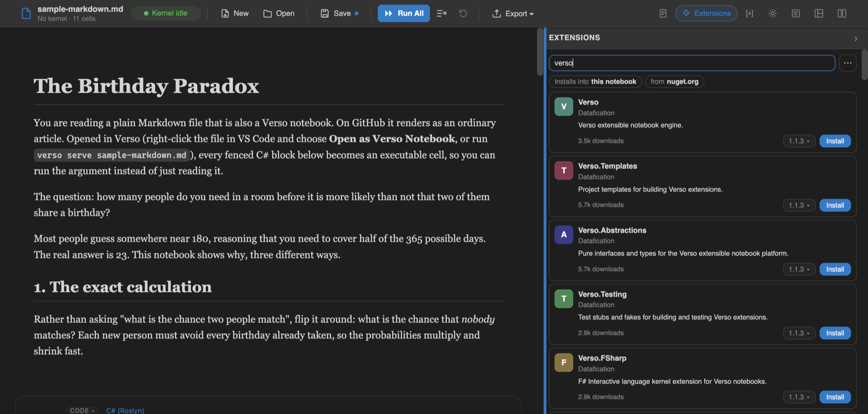Select the notebook layout icon
Screen dimensions: 868x414
[796, 13]
